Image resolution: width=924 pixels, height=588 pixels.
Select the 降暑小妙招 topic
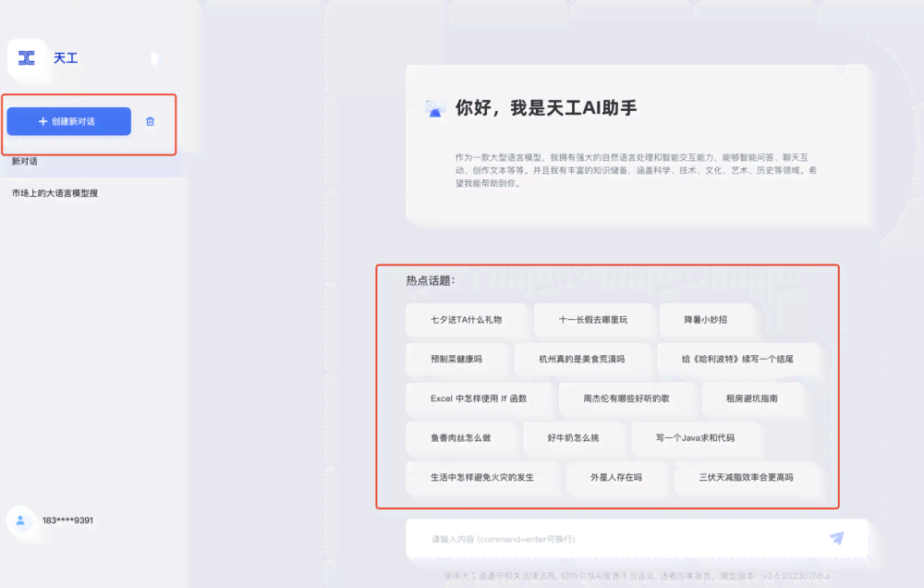705,320
